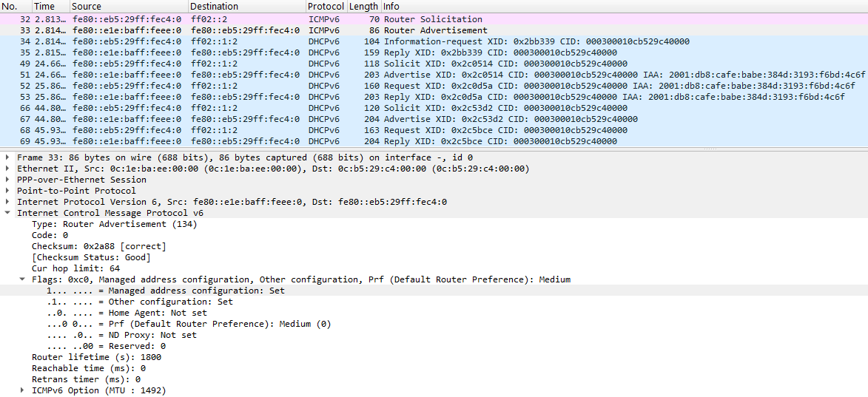Click the ICMPv6 protocol cell of packet 33
This screenshot has height=397, width=868.
point(324,30)
